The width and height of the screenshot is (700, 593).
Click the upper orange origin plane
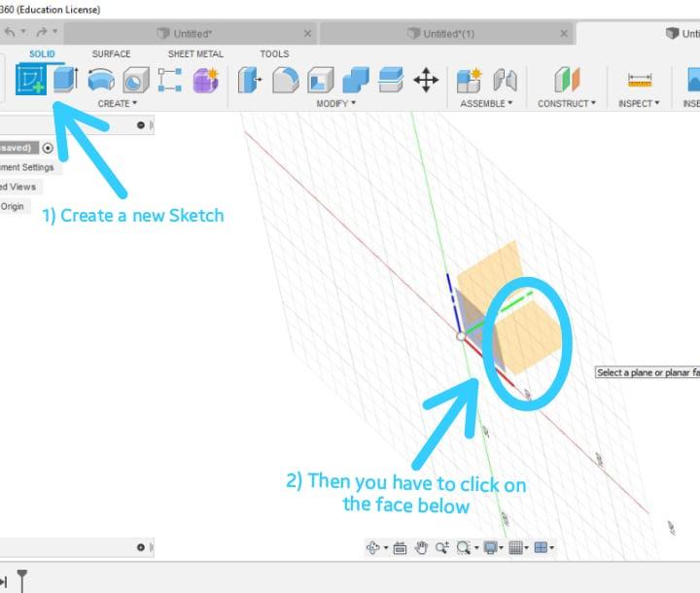488,273
